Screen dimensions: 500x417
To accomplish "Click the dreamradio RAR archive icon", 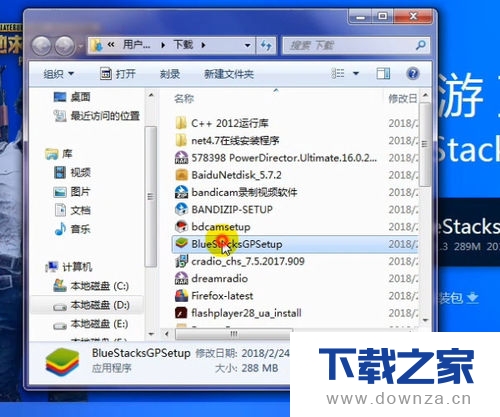I will point(181,278).
